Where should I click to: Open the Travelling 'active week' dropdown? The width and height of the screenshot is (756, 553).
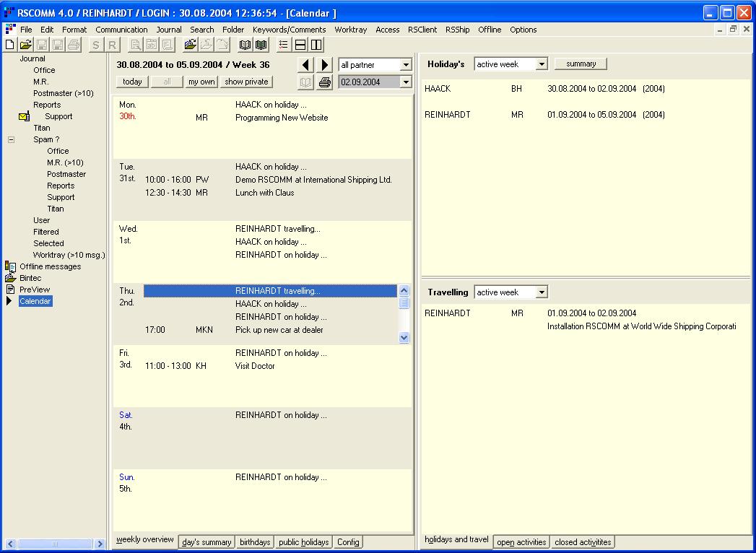[x=542, y=292]
